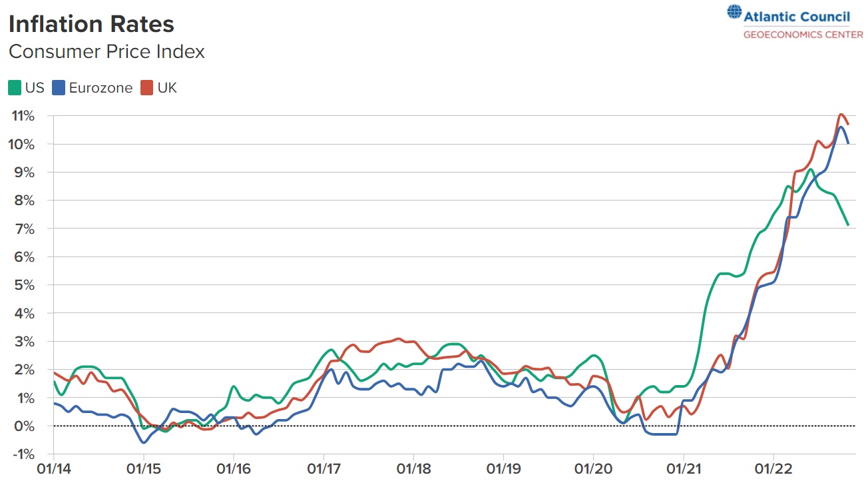The height and width of the screenshot is (481, 868).
Task: Toggle the US series legend label
Action: click(35, 88)
